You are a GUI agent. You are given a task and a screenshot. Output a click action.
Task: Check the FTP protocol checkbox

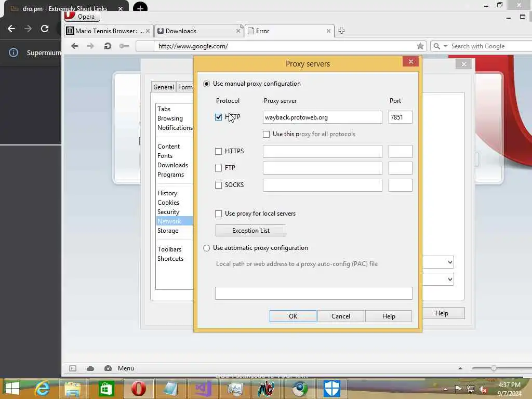(x=219, y=168)
